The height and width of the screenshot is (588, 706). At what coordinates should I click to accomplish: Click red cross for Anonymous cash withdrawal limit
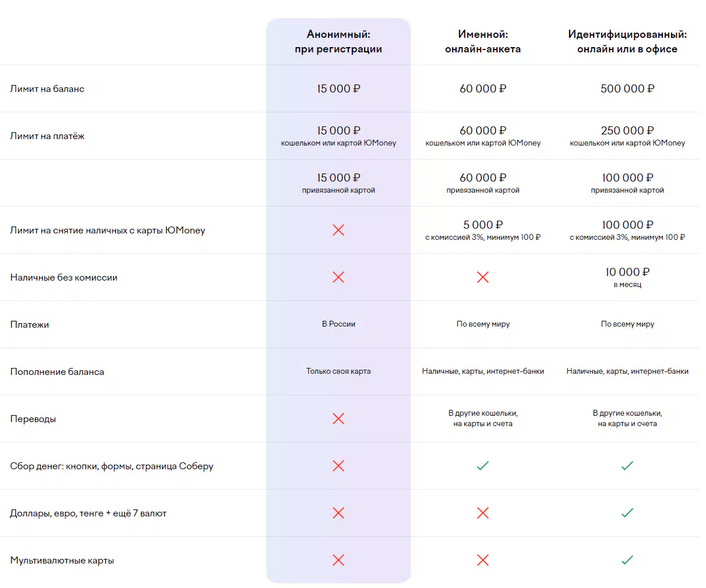(338, 230)
